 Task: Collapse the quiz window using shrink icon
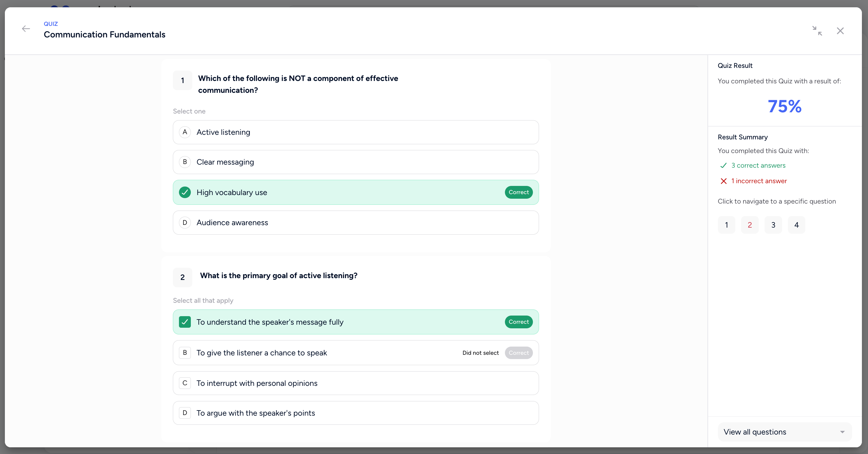click(817, 31)
